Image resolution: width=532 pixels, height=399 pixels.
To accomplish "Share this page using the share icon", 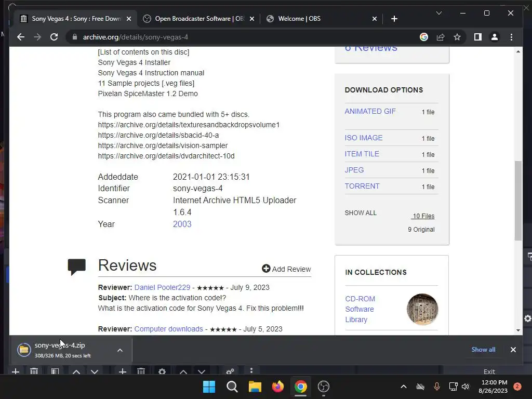I will point(441,37).
